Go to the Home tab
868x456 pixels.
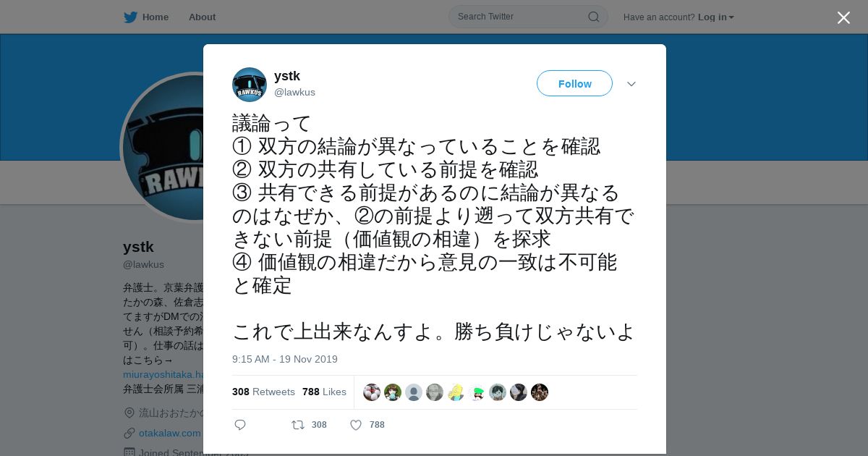[x=155, y=17]
